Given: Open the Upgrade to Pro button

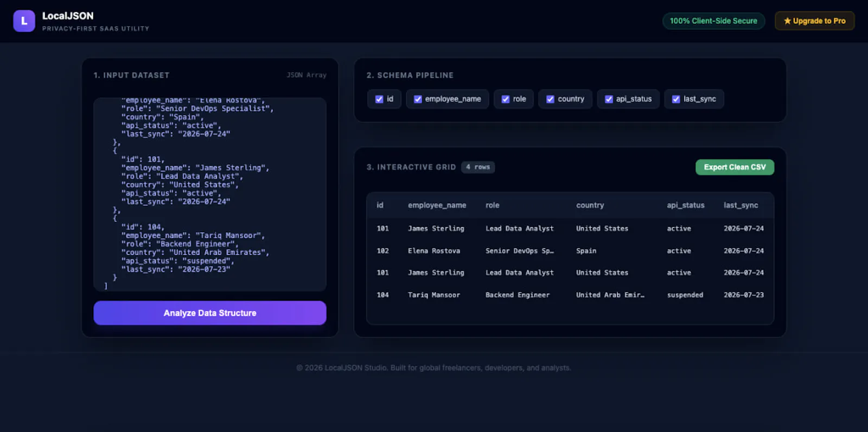Looking at the screenshot, I should coord(814,21).
